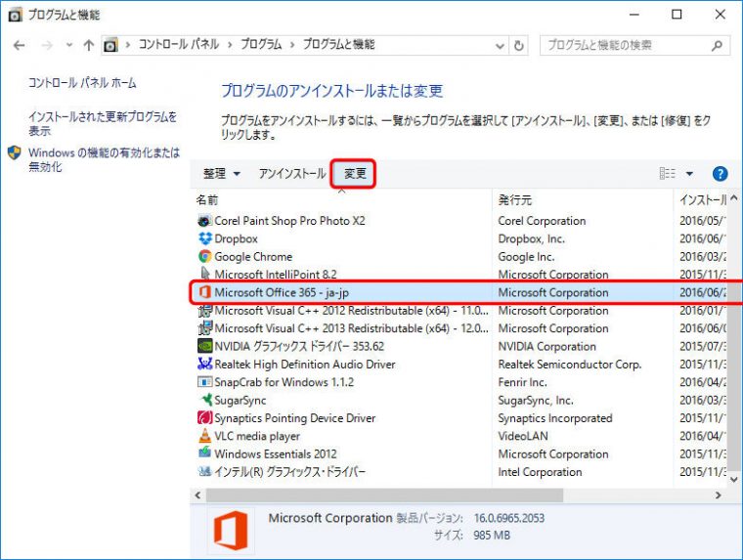Screen dimensions: 743x560
Task: Select Windows Essentials 2012 row name
Action: click(276, 453)
